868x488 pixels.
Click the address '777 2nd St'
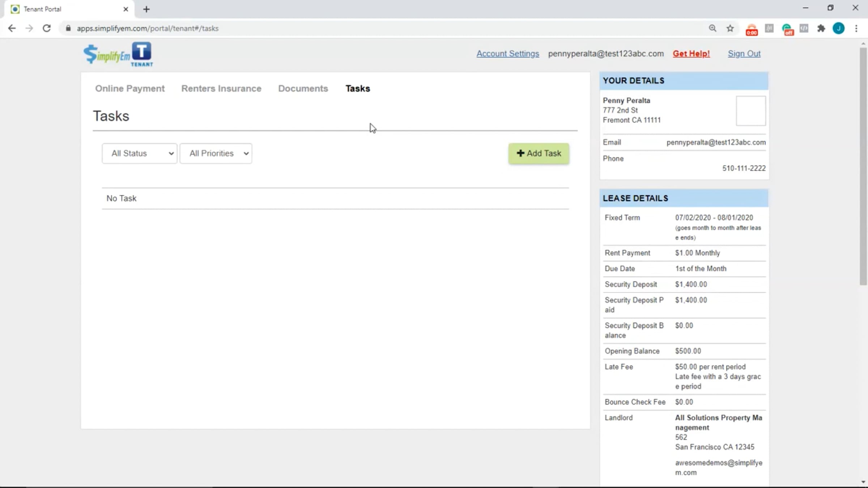[x=620, y=110]
